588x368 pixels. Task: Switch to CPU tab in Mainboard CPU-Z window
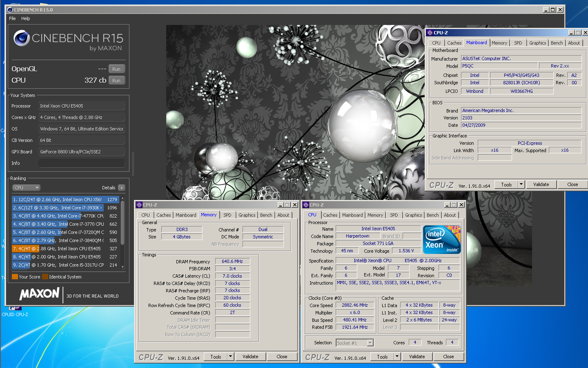(x=436, y=43)
